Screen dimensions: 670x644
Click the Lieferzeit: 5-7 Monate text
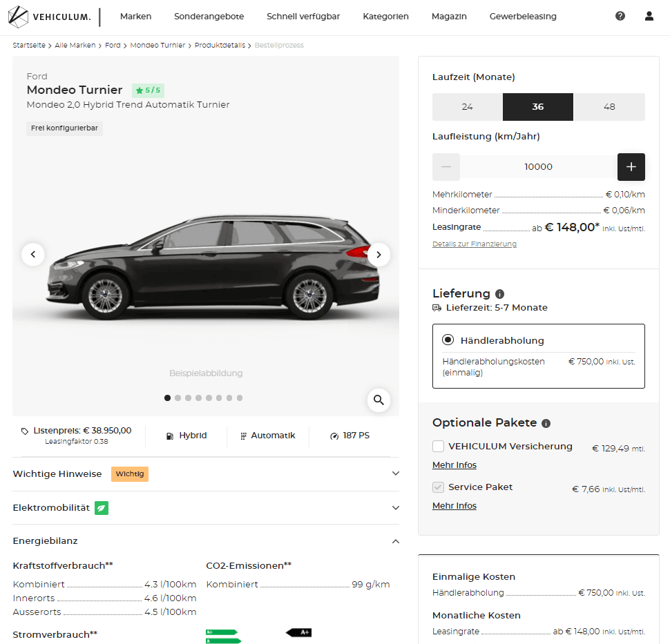(497, 308)
